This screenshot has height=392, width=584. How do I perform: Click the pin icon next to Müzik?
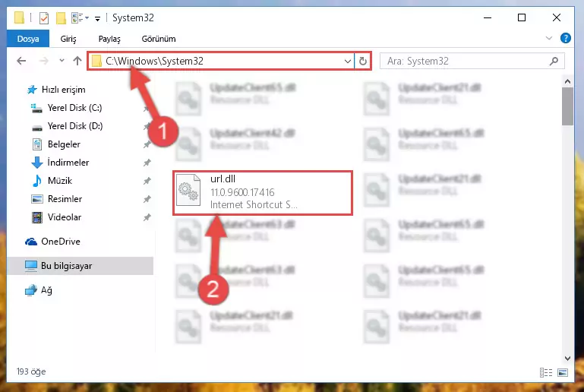(x=147, y=181)
